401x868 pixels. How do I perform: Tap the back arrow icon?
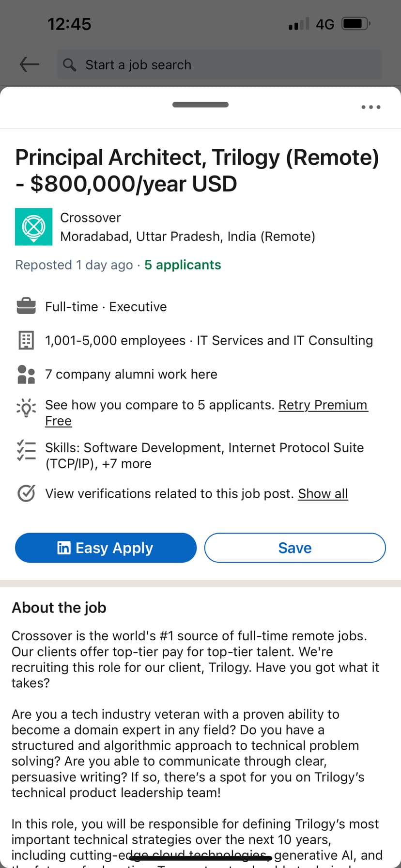pos(30,64)
